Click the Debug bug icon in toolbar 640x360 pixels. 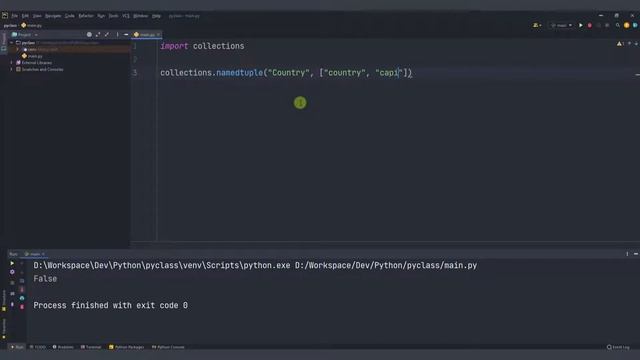tap(590, 25)
